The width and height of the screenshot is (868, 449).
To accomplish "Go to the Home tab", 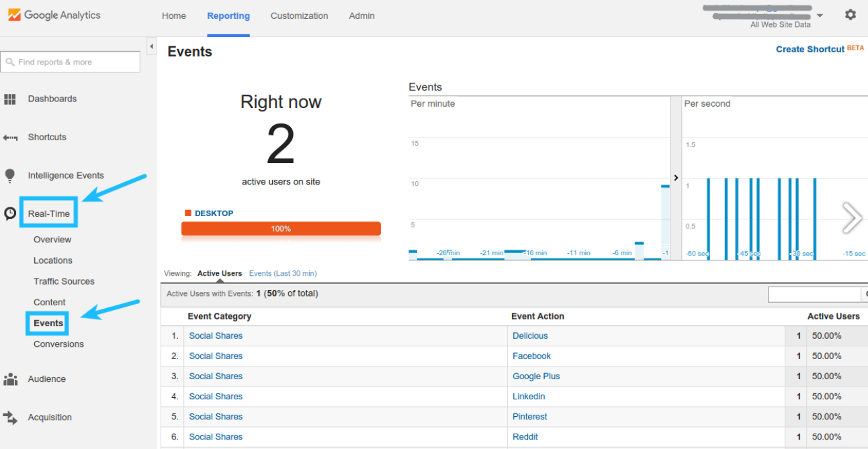I will point(174,15).
